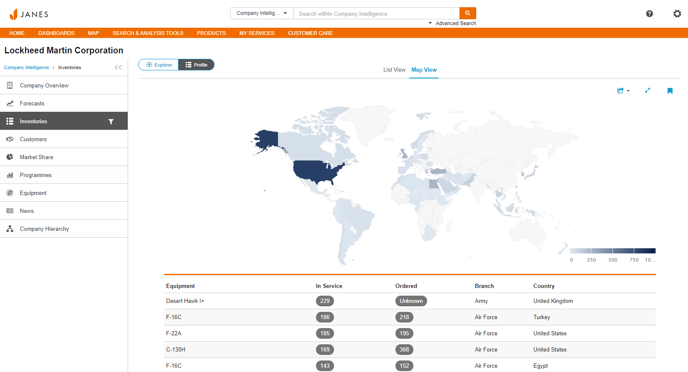Viewport: 688px width, 372px height.
Task: Sort by Country column header
Action: [x=544, y=286]
